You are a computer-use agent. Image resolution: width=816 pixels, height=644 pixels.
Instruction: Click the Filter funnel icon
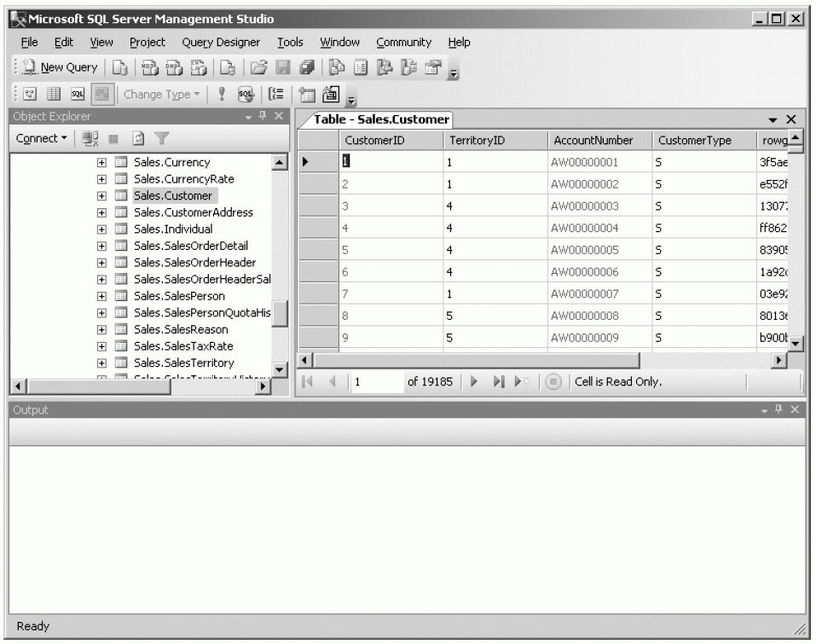162,138
